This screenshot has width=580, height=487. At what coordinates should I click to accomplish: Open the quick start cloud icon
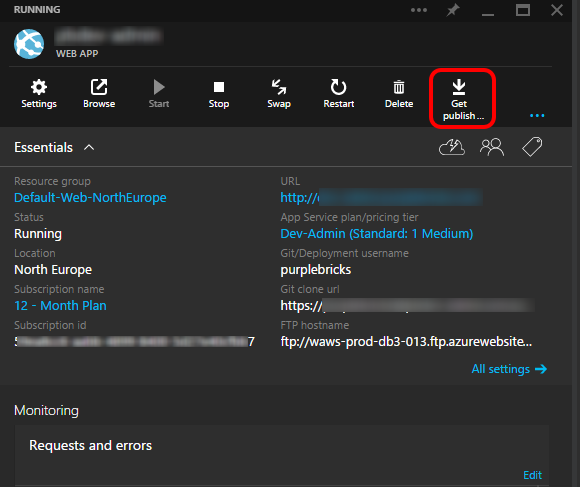tap(452, 147)
